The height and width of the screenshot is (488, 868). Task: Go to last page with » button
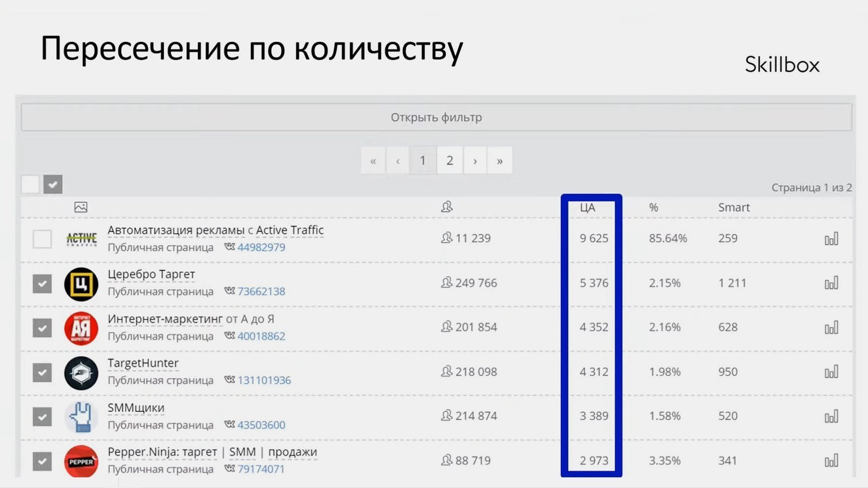point(500,161)
